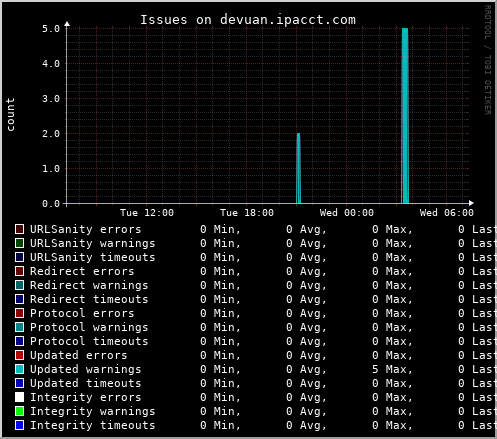Click the graph title Issues on devuan.ipacct.com
Image resolution: width=497 pixels, height=439 pixels.
[x=248, y=20]
